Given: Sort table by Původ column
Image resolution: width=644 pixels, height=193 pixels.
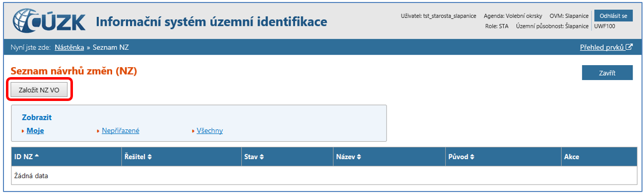Looking at the screenshot, I should coord(461,157).
